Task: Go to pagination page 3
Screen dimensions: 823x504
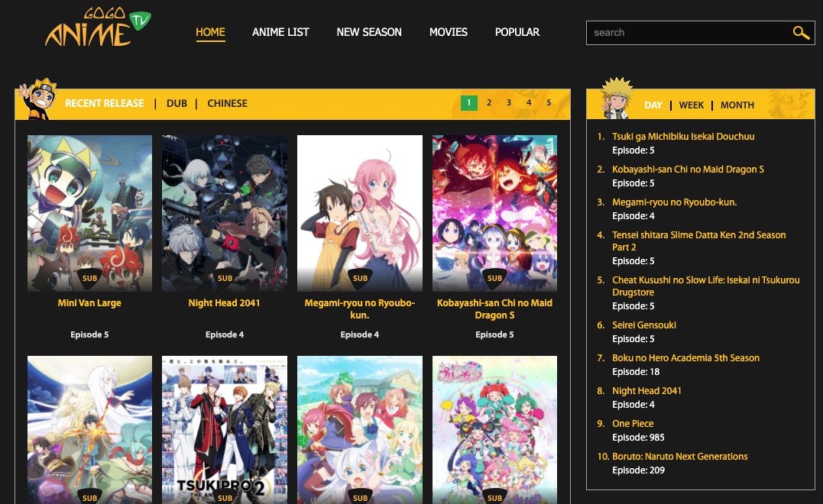Action: pos(509,103)
